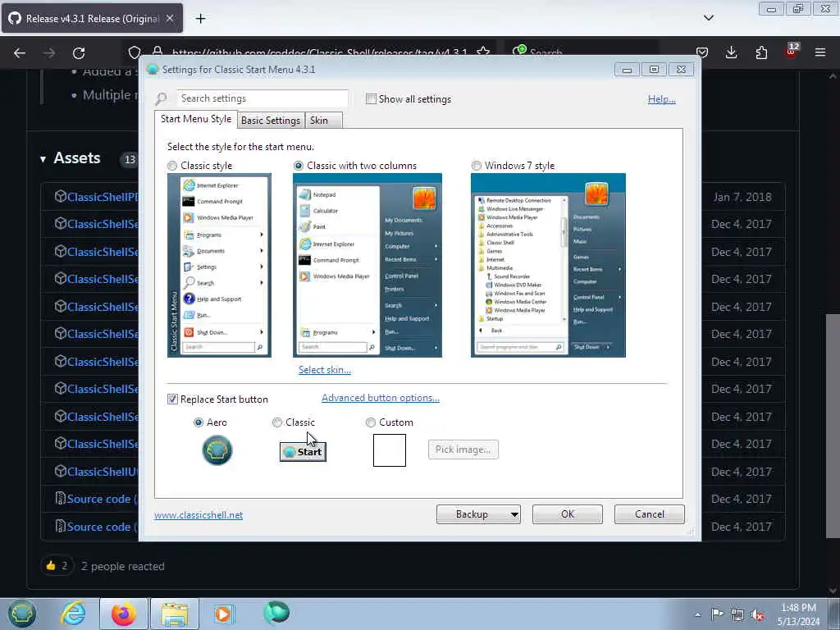Image resolution: width=840 pixels, height=630 pixels.
Task: Click the shield tracking protection icon
Action: click(135, 52)
